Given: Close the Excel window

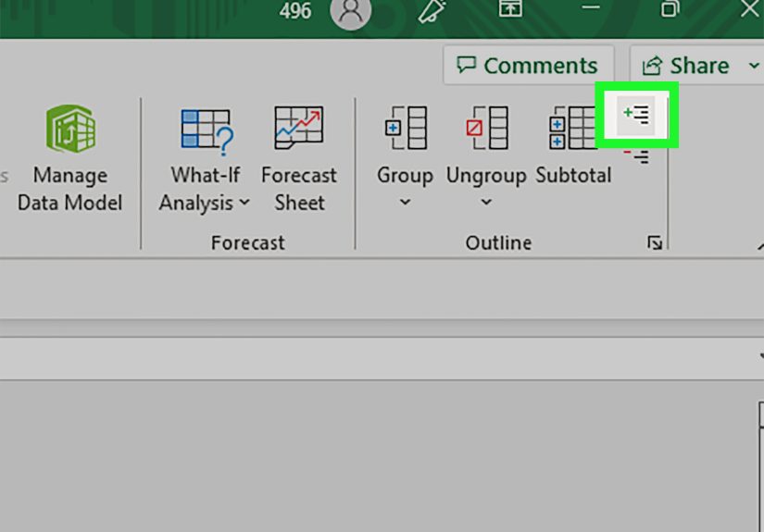Looking at the screenshot, I should point(750,8).
